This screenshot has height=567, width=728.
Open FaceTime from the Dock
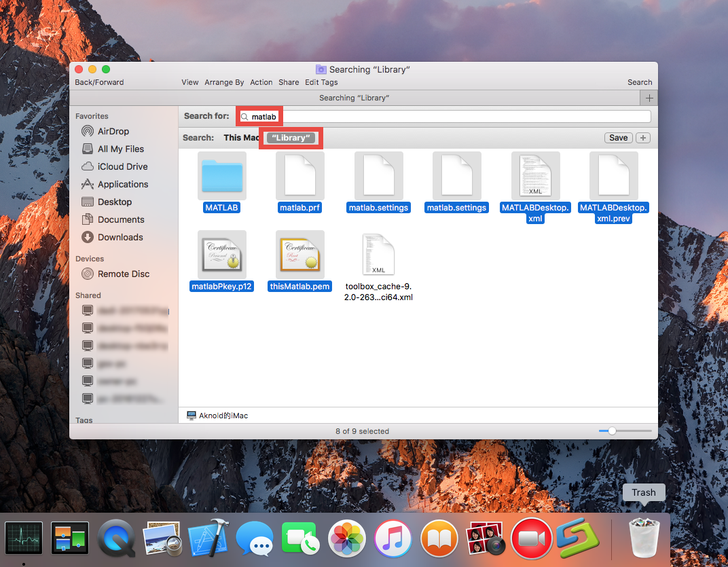pyautogui.click(x=301, y=538)
